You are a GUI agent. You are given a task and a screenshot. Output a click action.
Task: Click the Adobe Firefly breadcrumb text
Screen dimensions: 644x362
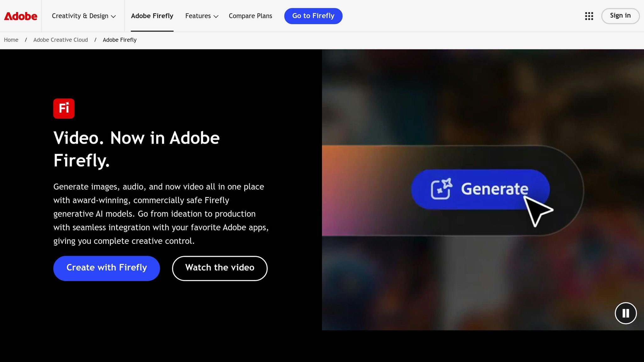(119, 40)
